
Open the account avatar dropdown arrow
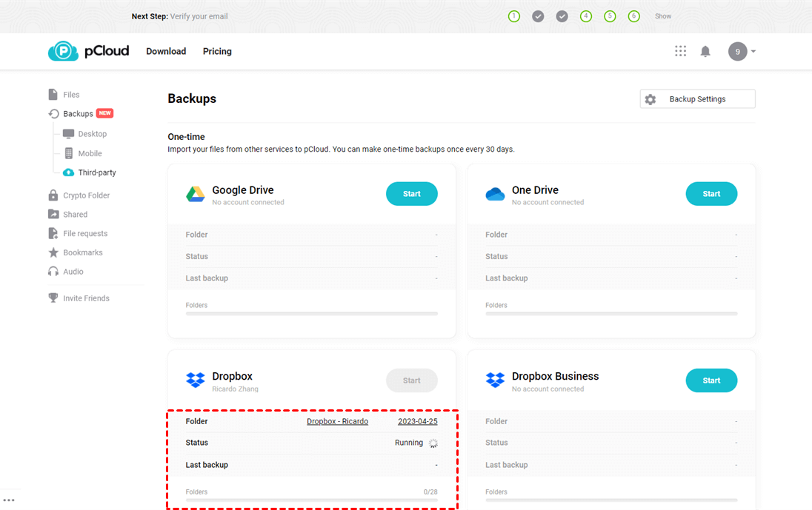(753, 52)
